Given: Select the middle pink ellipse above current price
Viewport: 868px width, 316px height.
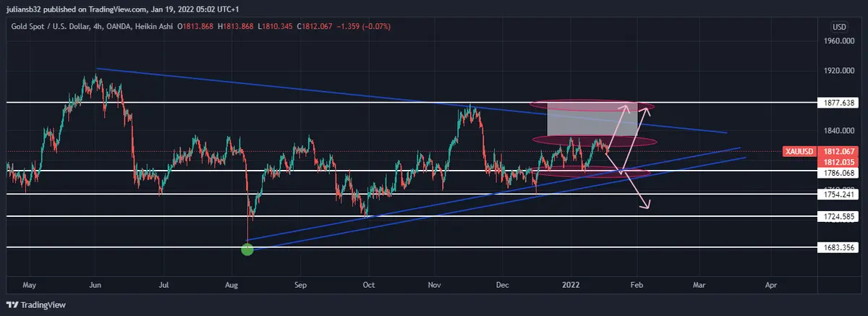Looking at the screenshot, I should (595, 140).
